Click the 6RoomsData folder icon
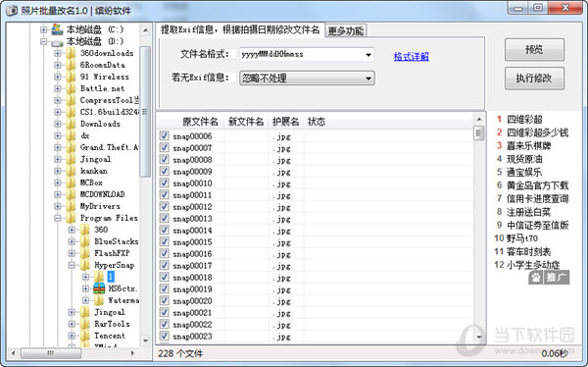The height and width of the screenshot is (367, 588). 71,65
